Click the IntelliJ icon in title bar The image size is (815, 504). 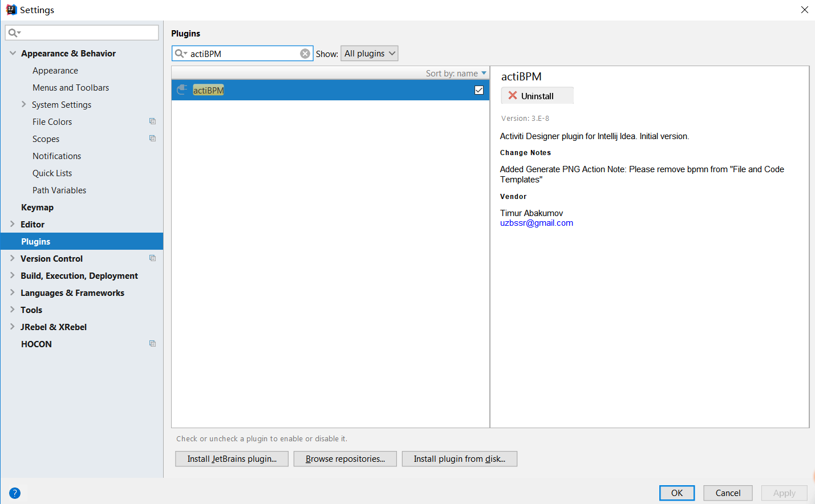[x=11, y=10]
